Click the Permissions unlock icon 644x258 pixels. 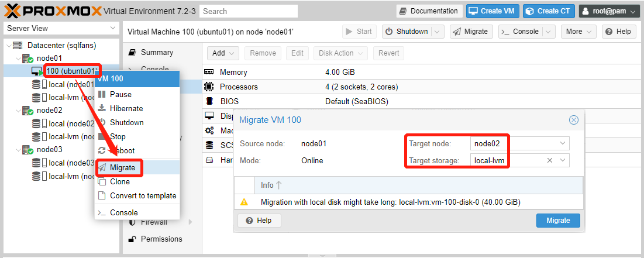(132, 239)
